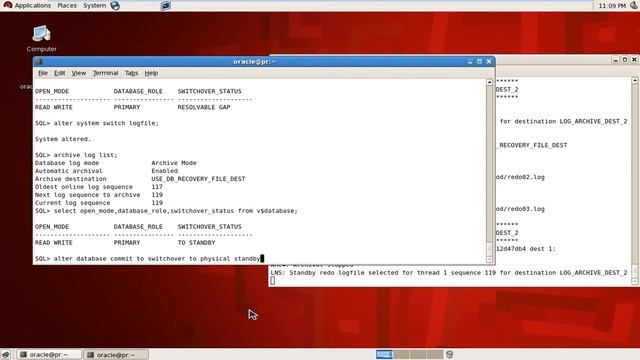Open the Places menu
The height and width of the screenshot is (360, 640).
67,5
